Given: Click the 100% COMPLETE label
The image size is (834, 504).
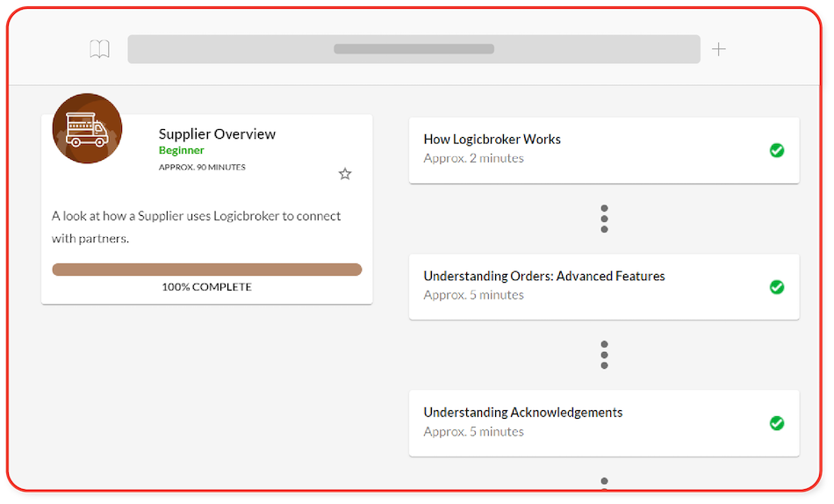Looking at the screenshot, I should coord(206,287).
